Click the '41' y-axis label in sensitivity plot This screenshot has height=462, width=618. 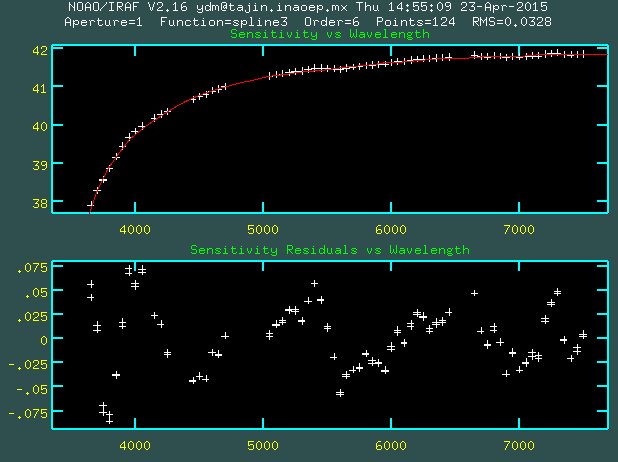[x=40, y=88]
